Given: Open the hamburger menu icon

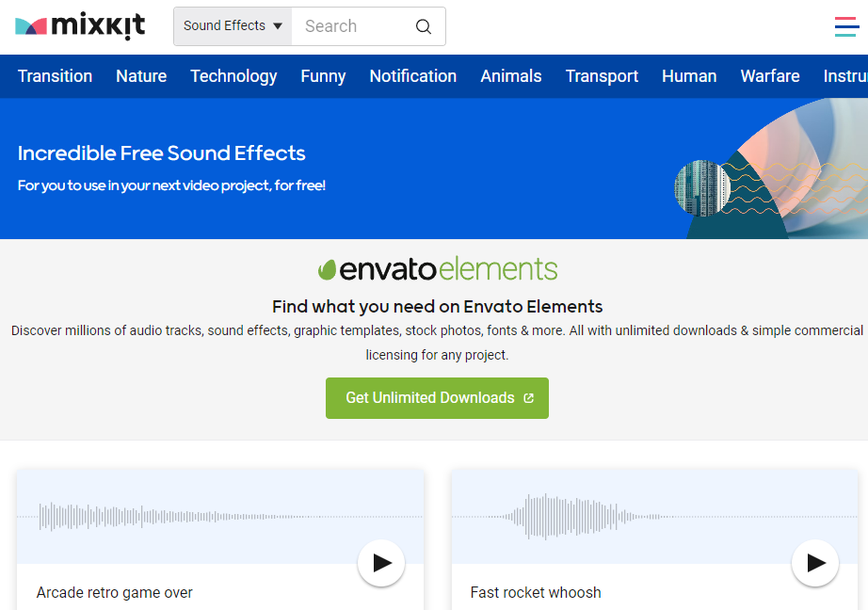Looking at the screenshot, I should point(846,26).
